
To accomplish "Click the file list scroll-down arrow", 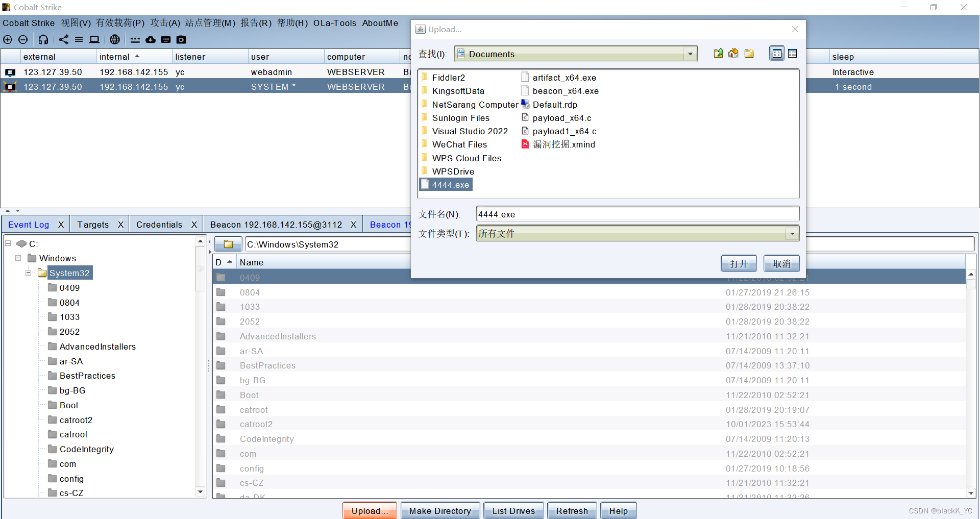I will [x=971, y=493].
